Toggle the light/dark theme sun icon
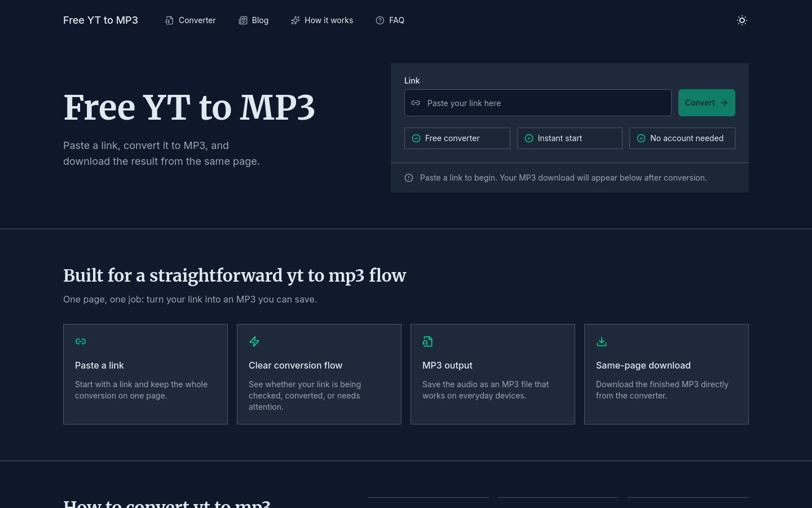Screen dimensions: 812x508 [x=742, y=20]
